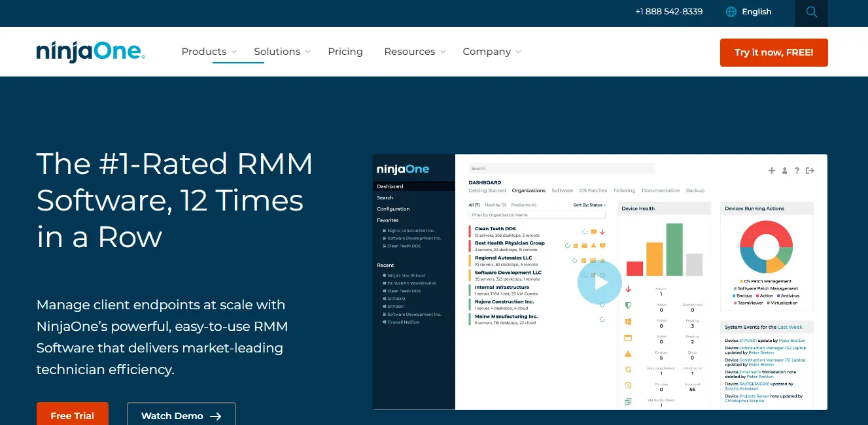Click the dashboard Search input field
Viewport: 868px width, 425px height.
562,169
